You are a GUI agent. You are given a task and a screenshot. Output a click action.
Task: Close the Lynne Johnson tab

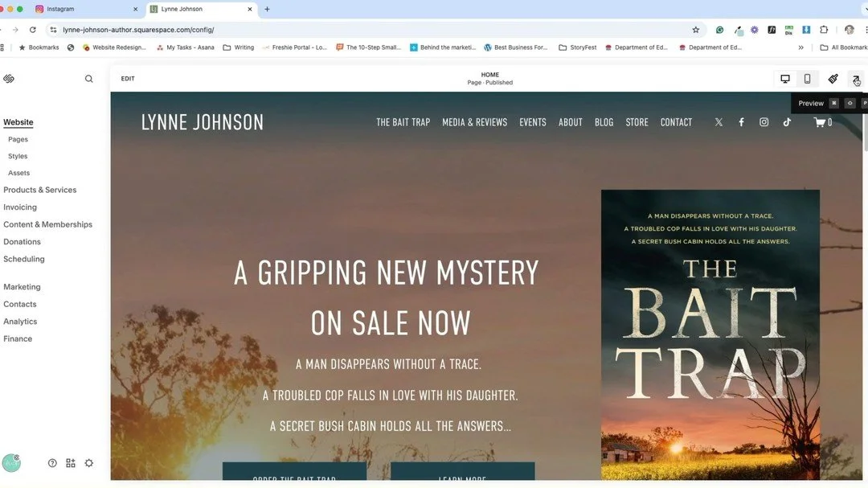(x=250, y=9)
